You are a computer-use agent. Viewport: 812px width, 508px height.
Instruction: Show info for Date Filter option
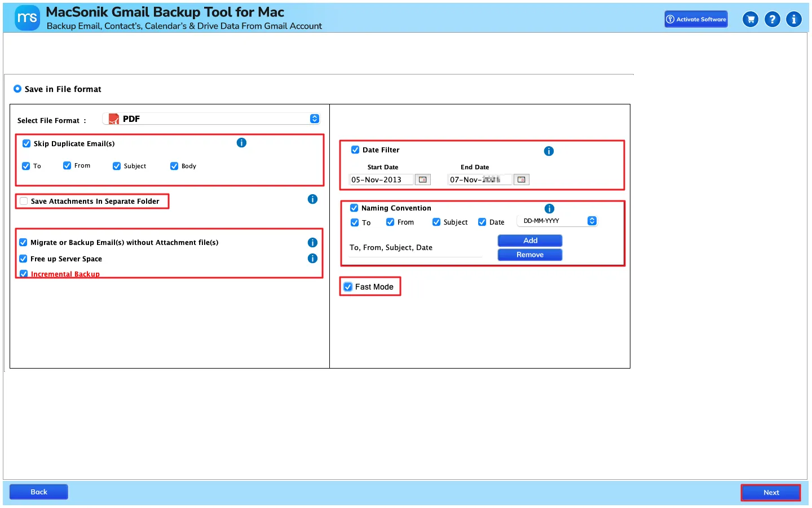[549, 151]
